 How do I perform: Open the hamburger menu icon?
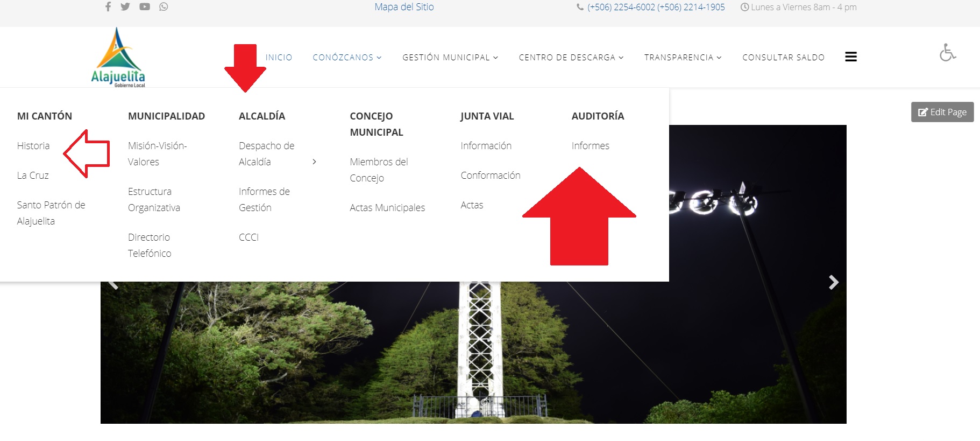pyautogui.click(x=851, y=57)
